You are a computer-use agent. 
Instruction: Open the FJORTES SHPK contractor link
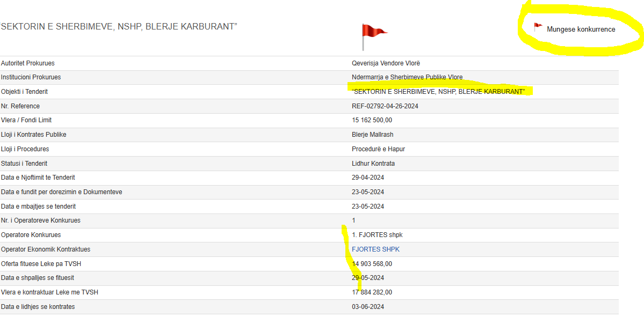(375, 249)
